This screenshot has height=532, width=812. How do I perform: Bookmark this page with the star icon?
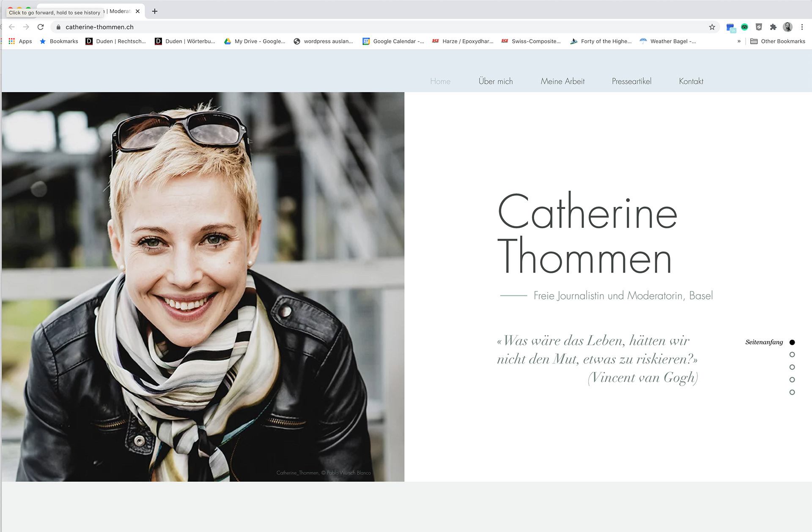click(x=712, y=27)
